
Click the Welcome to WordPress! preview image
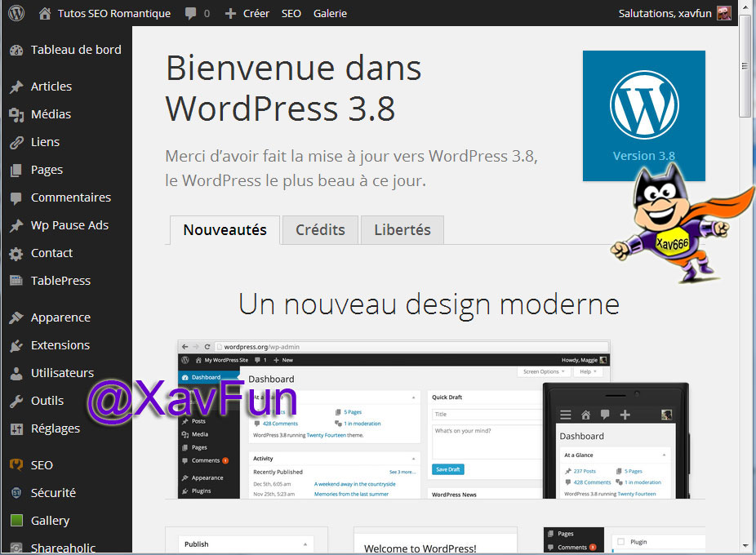pyautogui.click(x=435, y=540)
